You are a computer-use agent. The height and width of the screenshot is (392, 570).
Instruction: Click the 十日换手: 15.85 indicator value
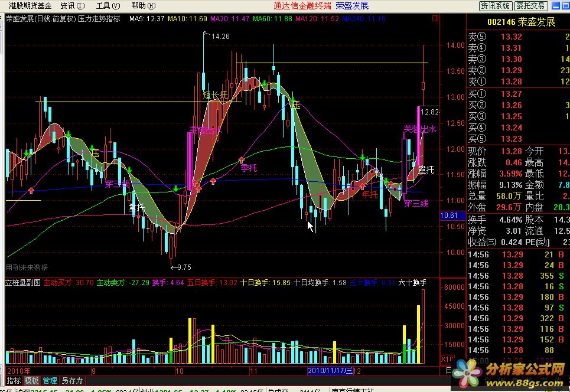[x=265, y=283]
